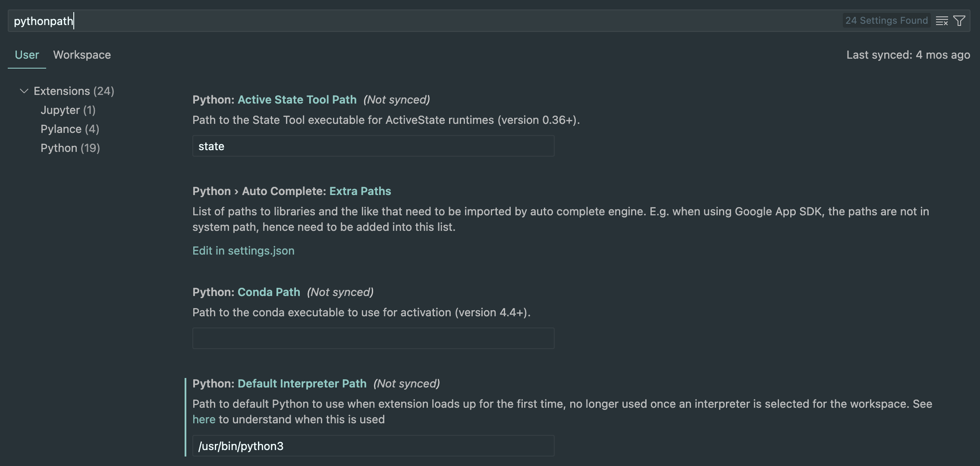Open Python (19) settings category
Image resolution: width=980 pixels, height=466 pixels.
point(70,148)
